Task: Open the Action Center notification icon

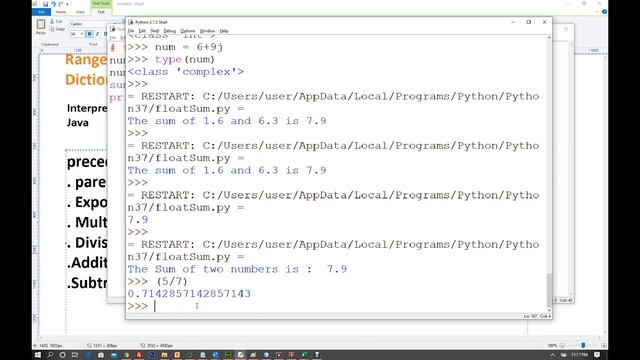Action: pos(597,355)
